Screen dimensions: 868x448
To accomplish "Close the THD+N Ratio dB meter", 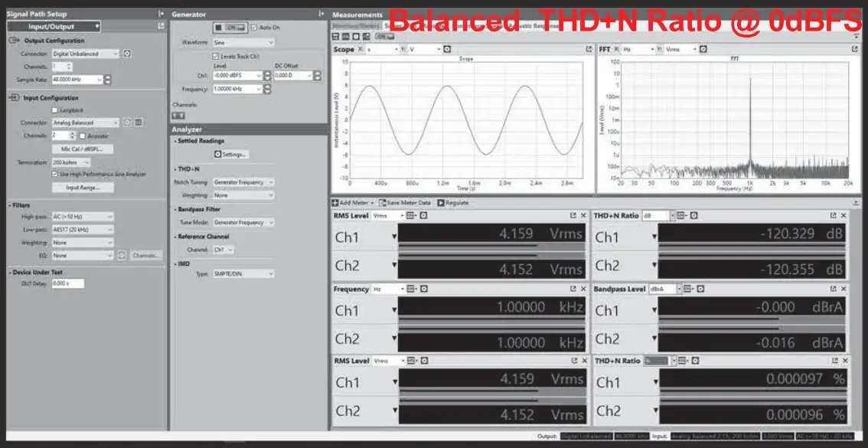I will click(x=844, y=215).
